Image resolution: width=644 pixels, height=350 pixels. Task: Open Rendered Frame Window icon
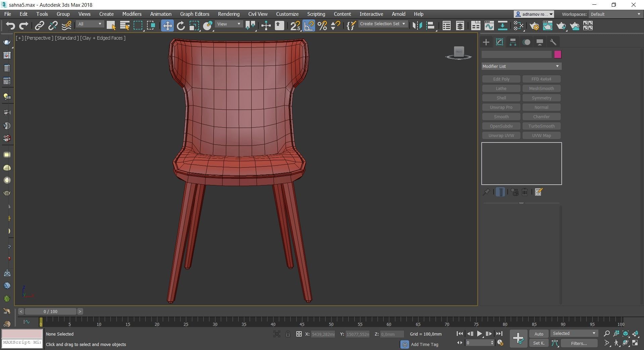coord(548,26)
